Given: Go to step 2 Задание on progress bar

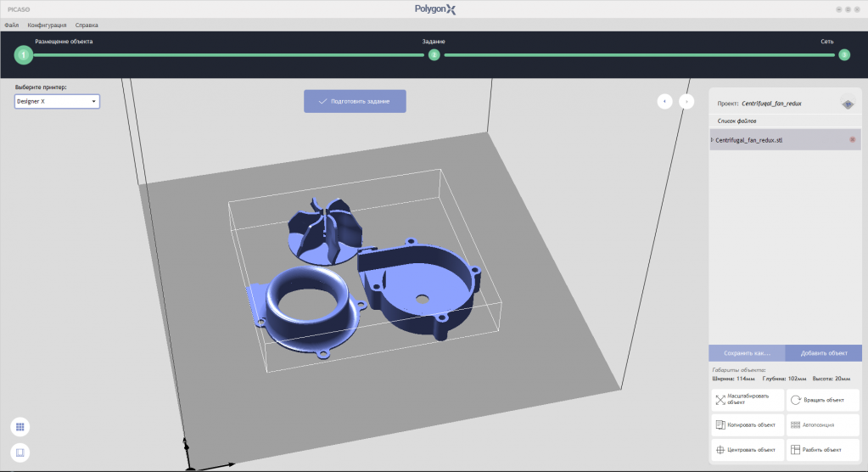Looking at the screenshot, I should pyautogui.click(x=434, y=55).
